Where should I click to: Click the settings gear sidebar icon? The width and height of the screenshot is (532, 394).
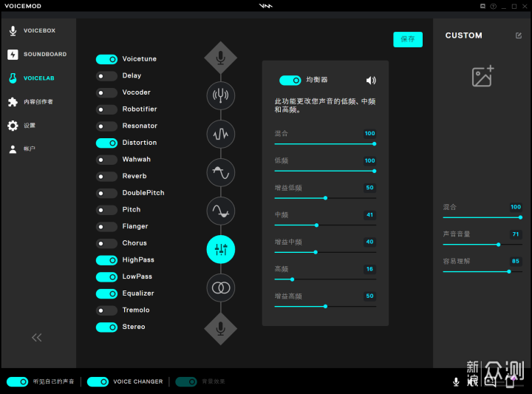(13, 126)
